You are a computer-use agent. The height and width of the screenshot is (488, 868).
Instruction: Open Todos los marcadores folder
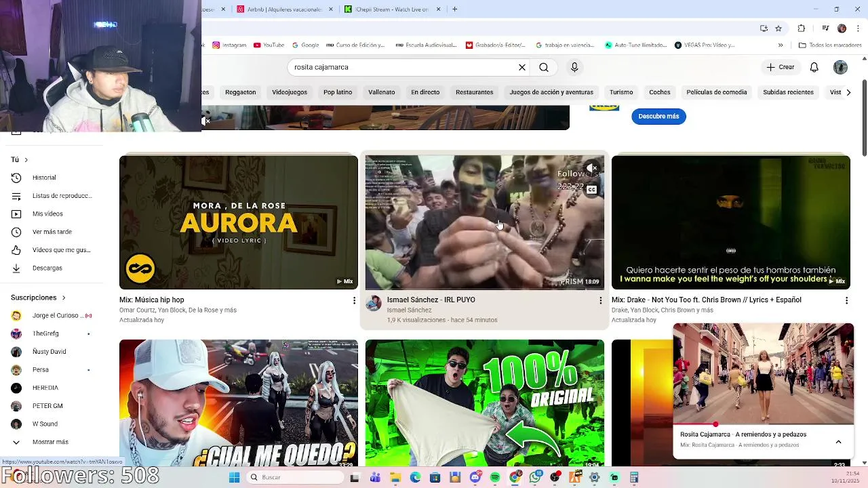click(830, 45)
